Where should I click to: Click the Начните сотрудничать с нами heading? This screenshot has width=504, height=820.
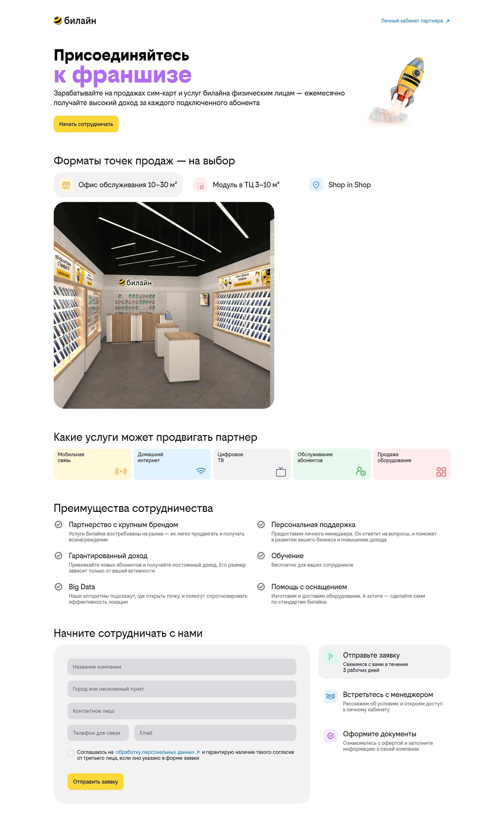(128, 633)
